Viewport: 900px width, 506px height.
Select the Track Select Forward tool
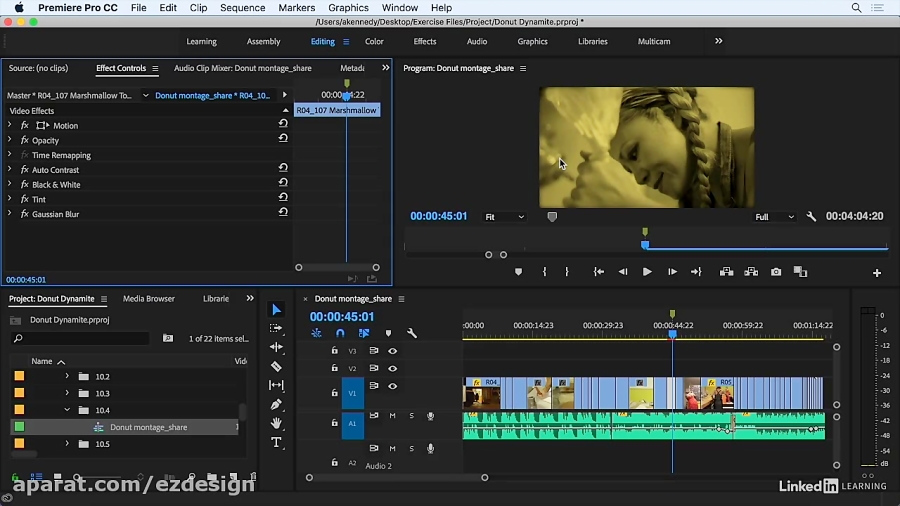[277, 329]
